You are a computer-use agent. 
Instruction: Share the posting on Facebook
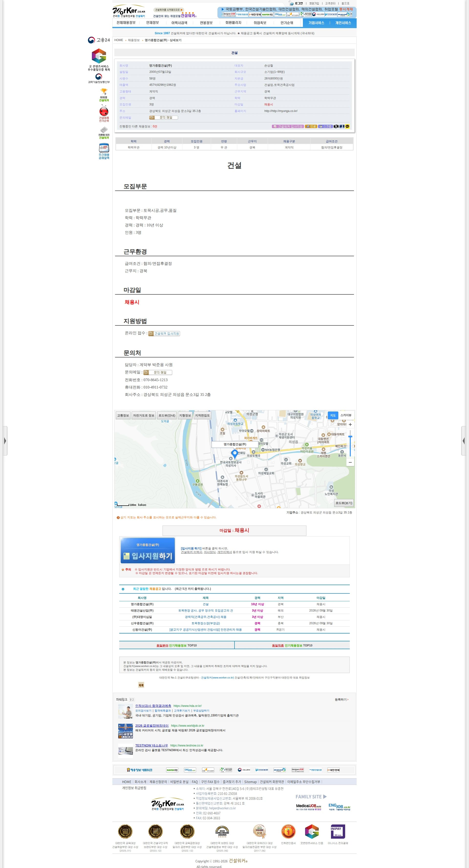point(342,126)
